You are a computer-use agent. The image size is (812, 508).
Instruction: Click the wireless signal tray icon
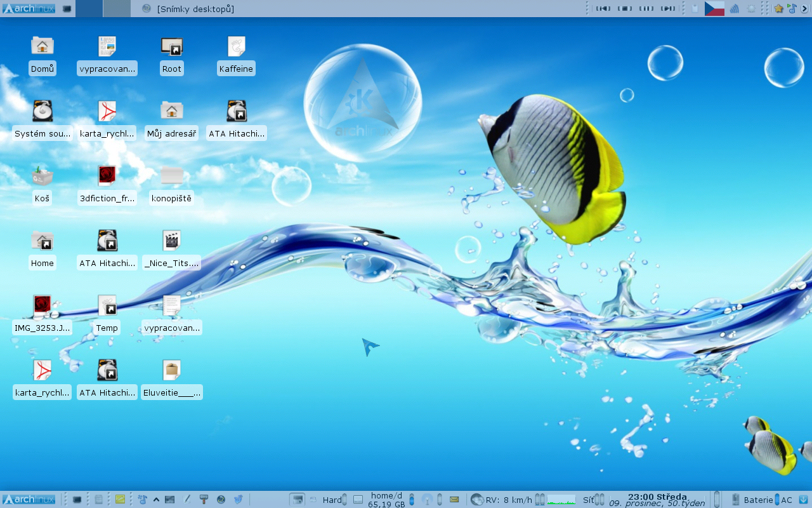[735, 8]
